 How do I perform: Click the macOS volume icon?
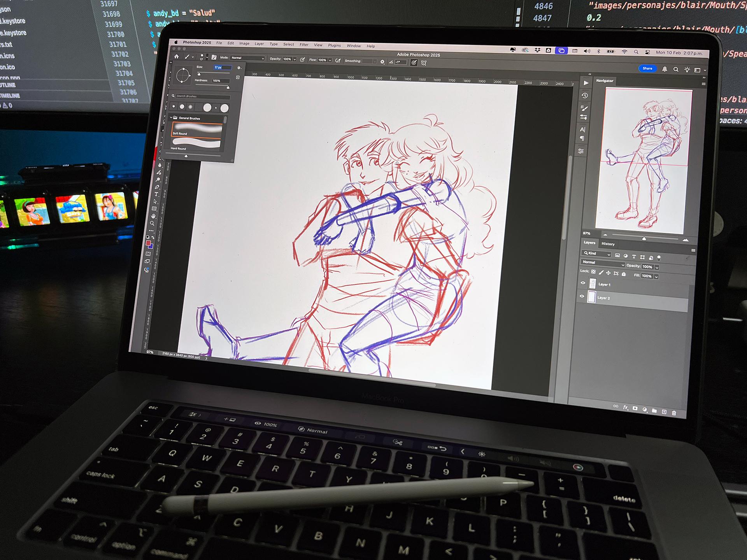coord(587,51)
